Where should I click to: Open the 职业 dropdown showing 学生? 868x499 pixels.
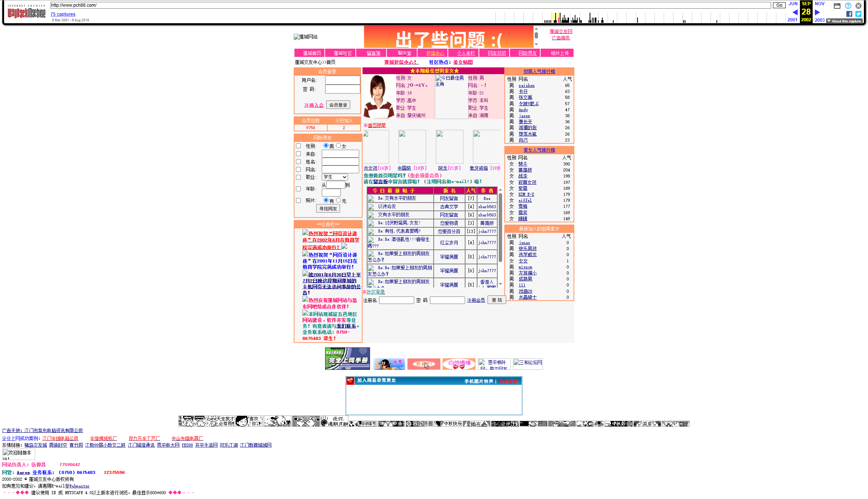335,177
